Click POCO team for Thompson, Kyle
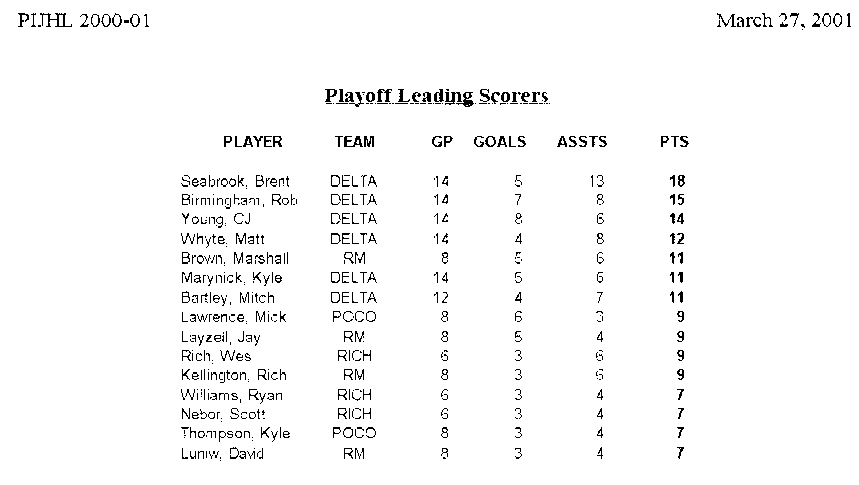 coord(354,433)
